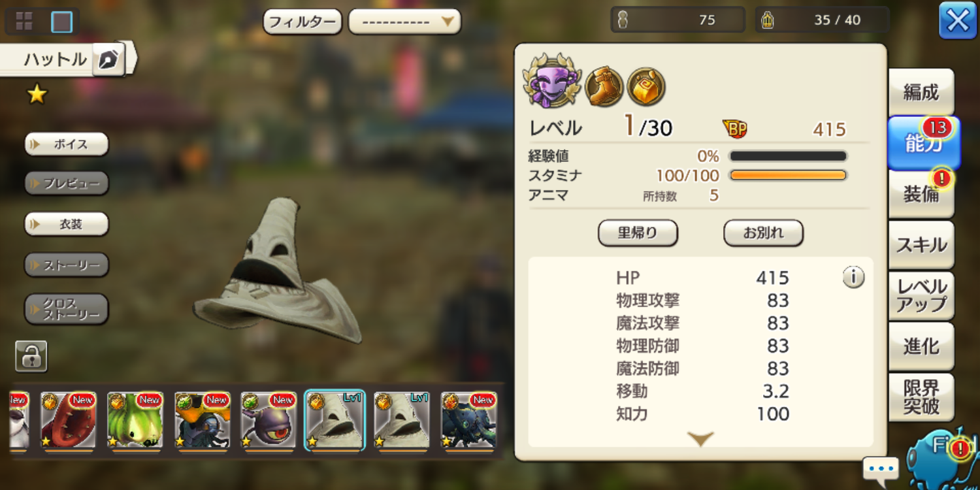Select single view square icon
Image resolution: width=980 pixels, height=490 pixels.
[x=61, y=22]
